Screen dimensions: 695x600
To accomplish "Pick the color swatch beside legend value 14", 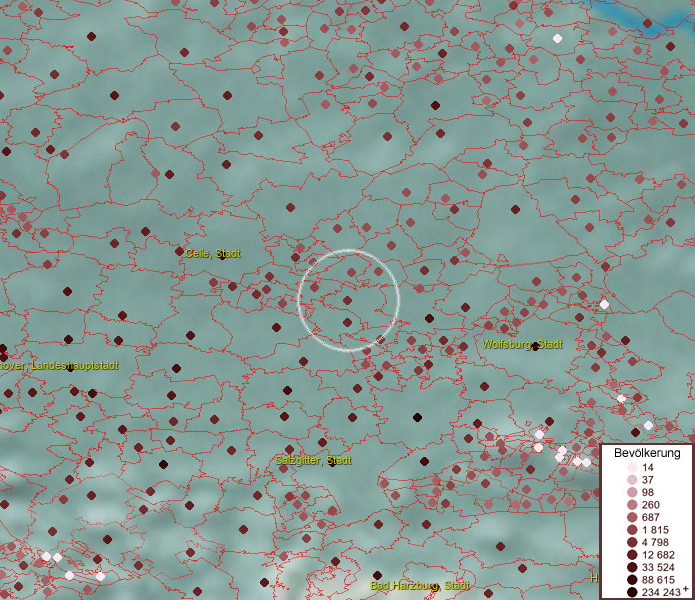I will (x=632, y=467).
